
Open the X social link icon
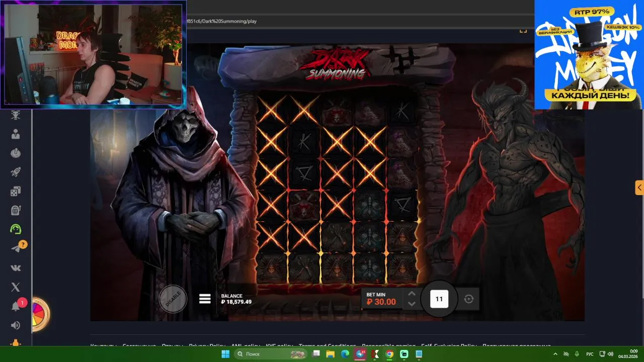pyautogui.click(x=16, y=287)
